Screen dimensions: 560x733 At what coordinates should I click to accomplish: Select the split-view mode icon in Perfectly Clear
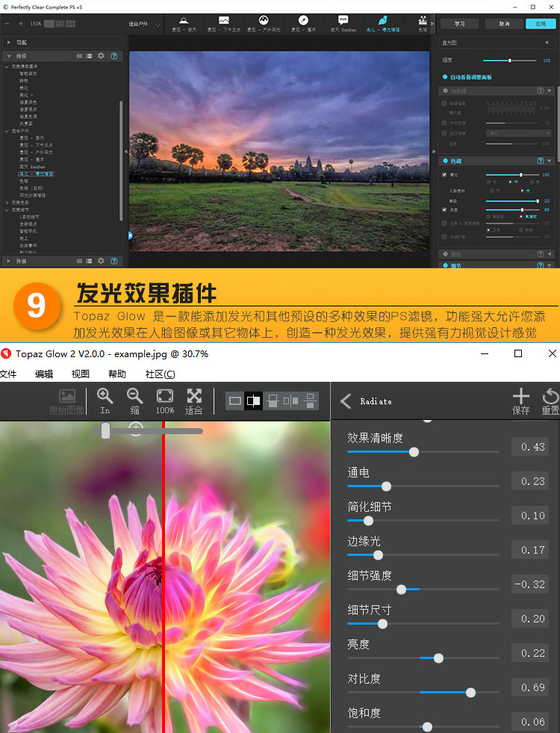point(70,23)
